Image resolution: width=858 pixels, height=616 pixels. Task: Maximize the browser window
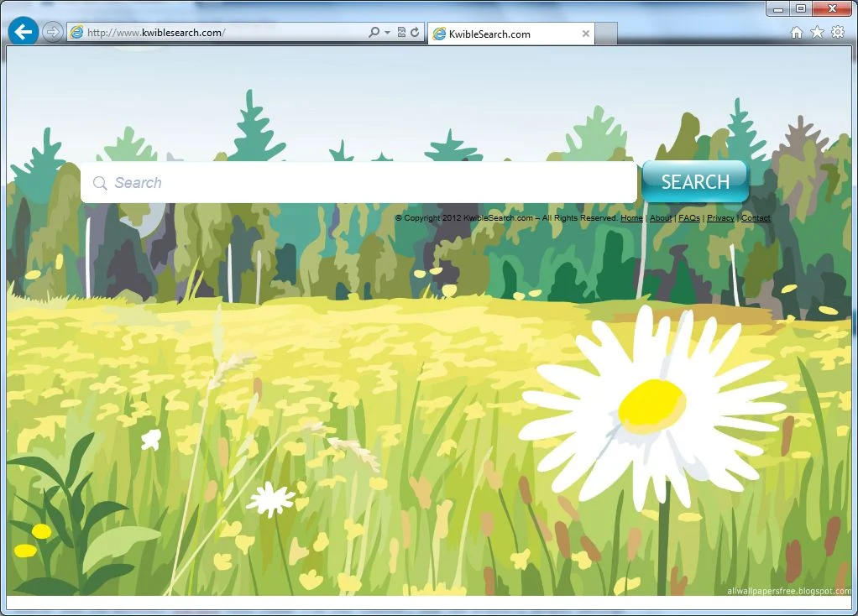point(801,8)
